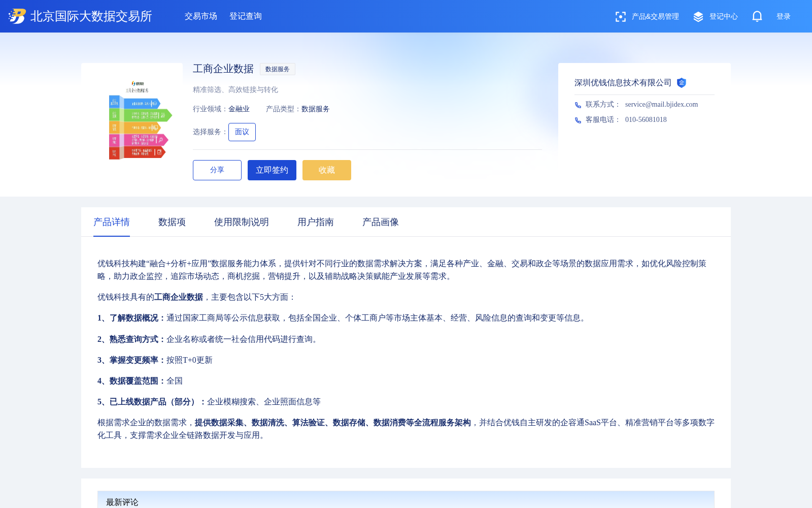Click the site title 北京国际大数据交易所
Viewport: 812px width, 508px height.
pos(91,16)
